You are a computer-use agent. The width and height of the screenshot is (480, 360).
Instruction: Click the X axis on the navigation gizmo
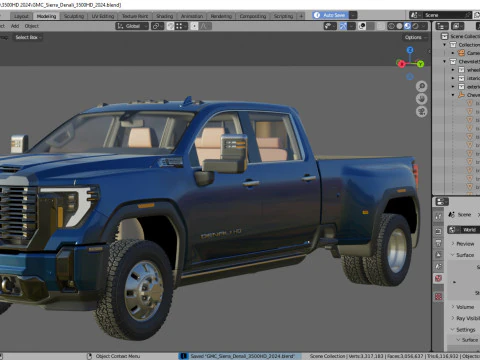coord(401,64)
